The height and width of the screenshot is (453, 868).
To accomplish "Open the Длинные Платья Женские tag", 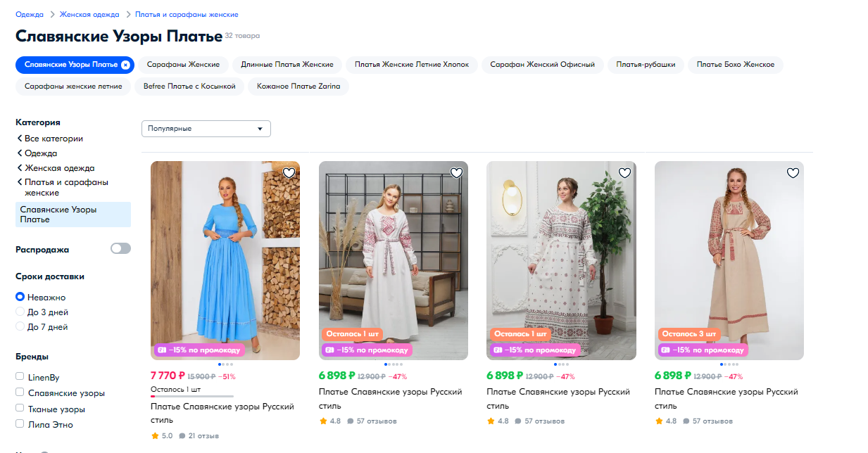I will (x=287, y=65).
